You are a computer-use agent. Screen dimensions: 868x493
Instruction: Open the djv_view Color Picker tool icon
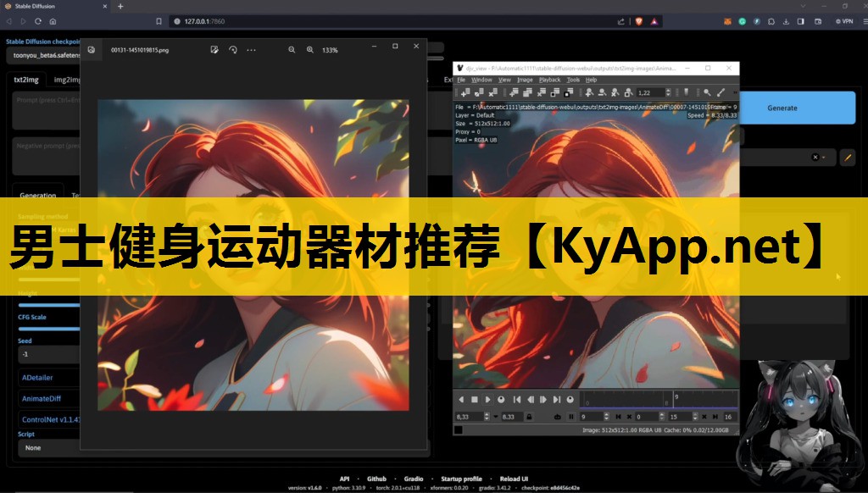point(721,92)
